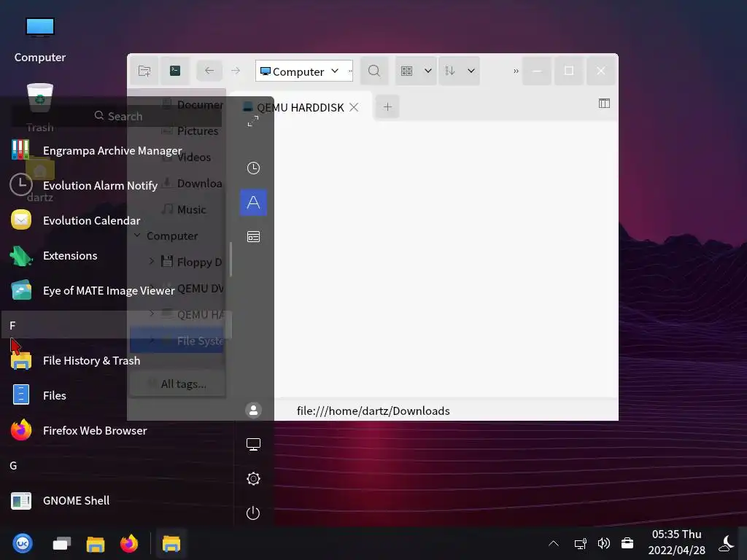
Task: Switch to the running file manager taskbar icon
Action: (x=171, y=542)
